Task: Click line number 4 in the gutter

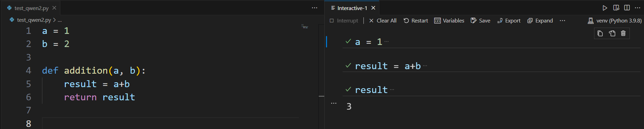Action: pyautogui.click(x=28, y=71)
